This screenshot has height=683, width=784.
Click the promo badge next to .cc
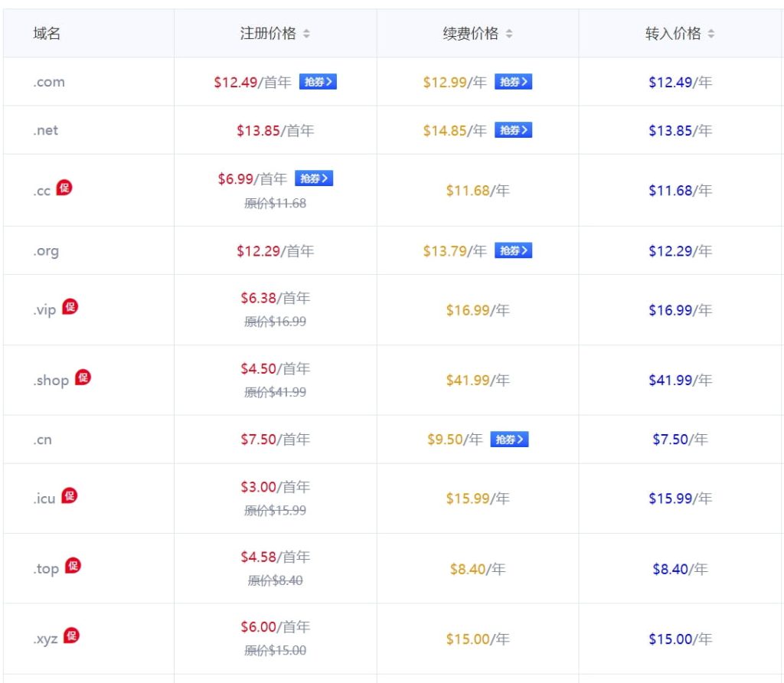pos(64,188)
